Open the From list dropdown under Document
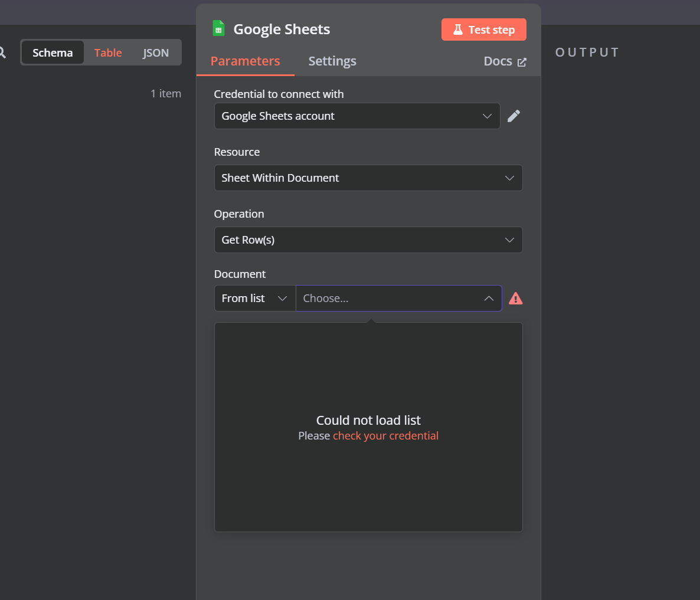Screen dimensions: 700x600 click(x=254, y=298)
